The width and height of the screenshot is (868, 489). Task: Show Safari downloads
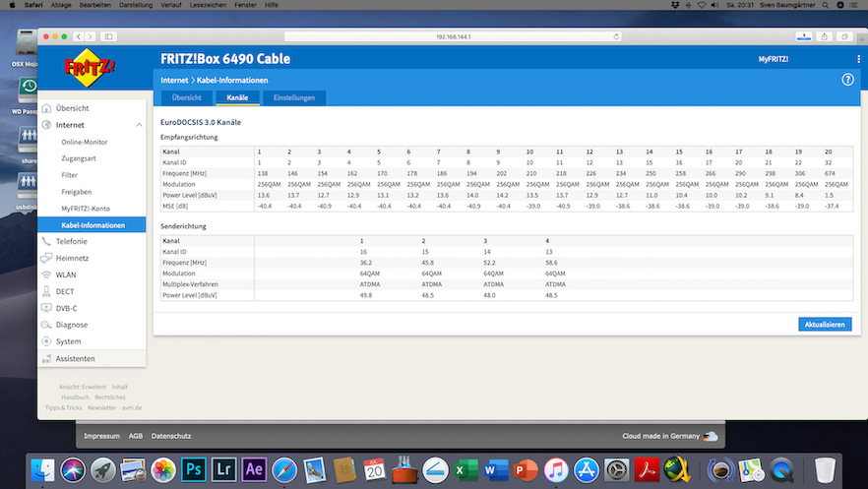pos(804,36)
